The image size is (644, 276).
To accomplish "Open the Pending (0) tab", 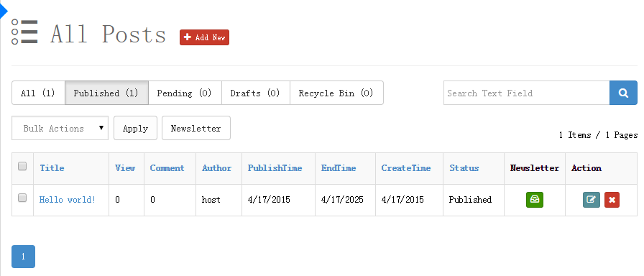I will [x=185, y=93].
